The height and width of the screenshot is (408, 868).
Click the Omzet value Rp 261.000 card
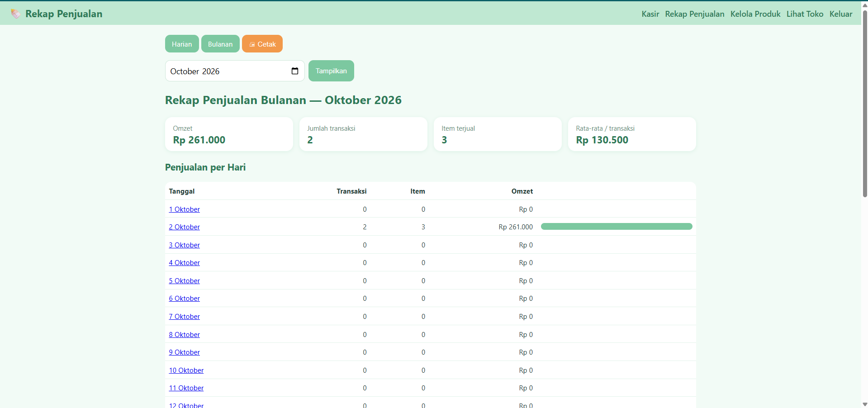click(x=229, y=134)
